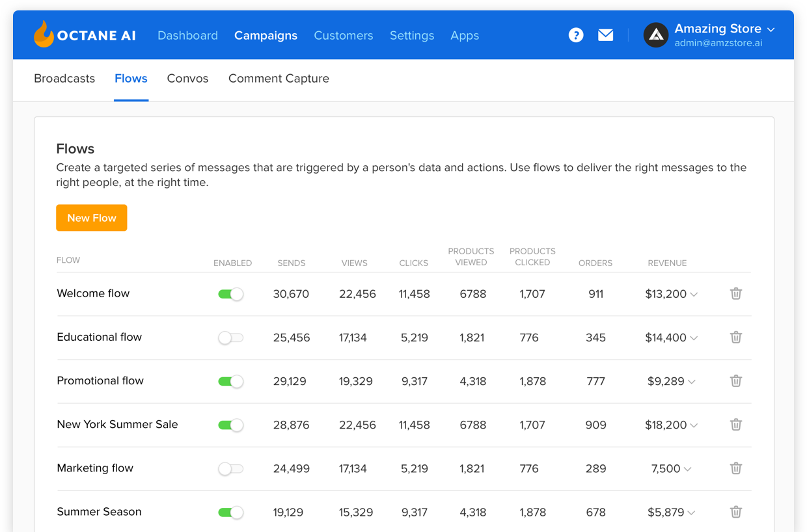Viewport: 807px width, 532px height.
Task: Expand the 7,500 revenue chevron
Action: (688, 469)
